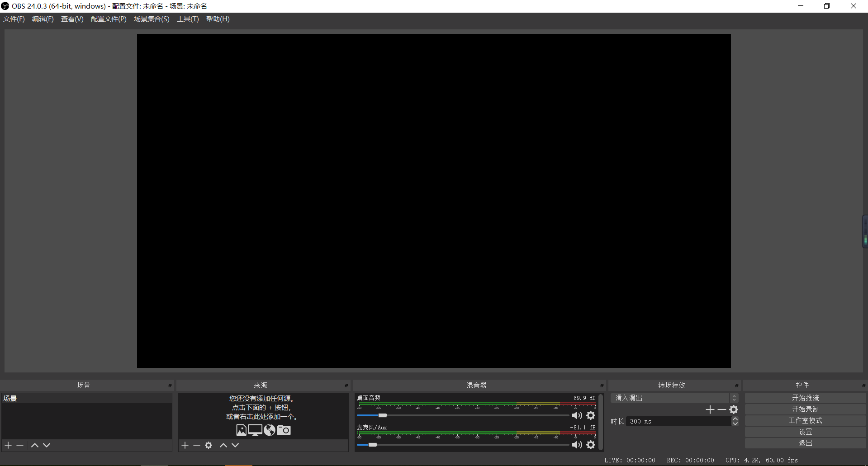Viewport: 868px width, 466px height.
Task: Click the browser globe source icon
Action: pyautogui.click(x=270, y=430)
